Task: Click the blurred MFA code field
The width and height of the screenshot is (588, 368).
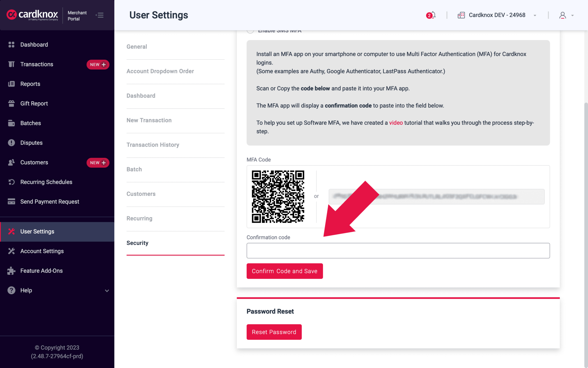Action: point(436,197)
